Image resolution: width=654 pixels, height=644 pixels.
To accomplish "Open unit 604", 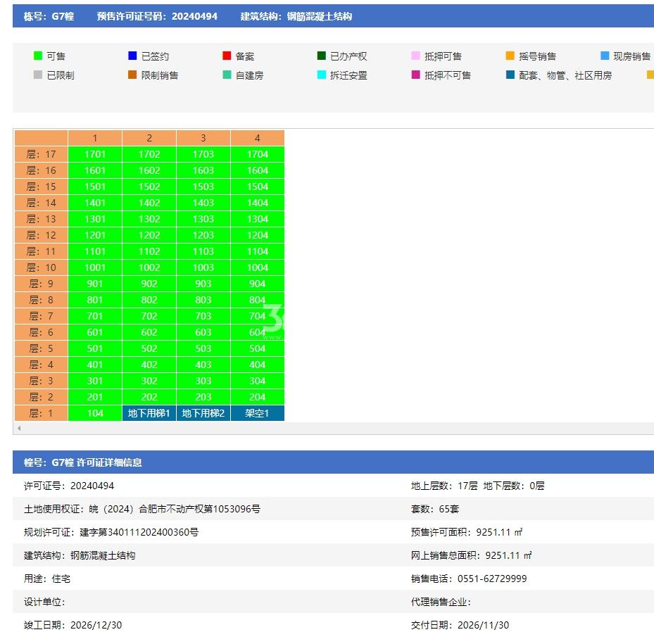I will pyautogui.click(x=258, y=332).
